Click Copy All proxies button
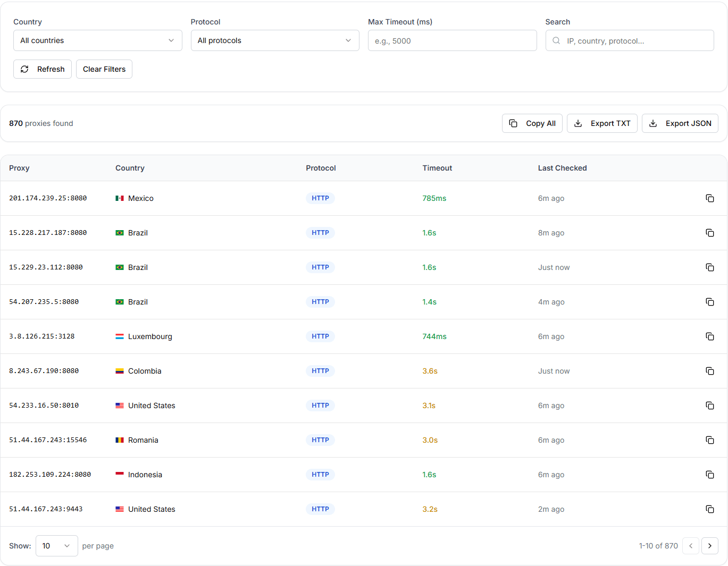 pyautogui.click(x=532, y=123)
